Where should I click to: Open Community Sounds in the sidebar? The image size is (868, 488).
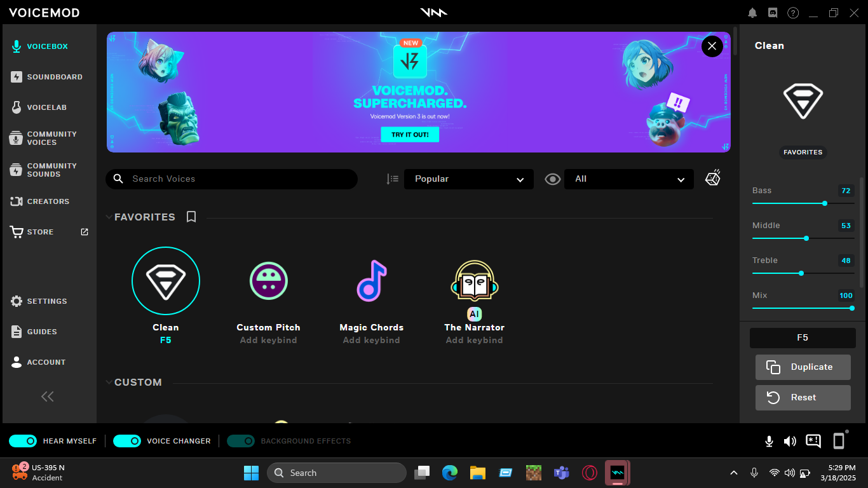[44, 170]
